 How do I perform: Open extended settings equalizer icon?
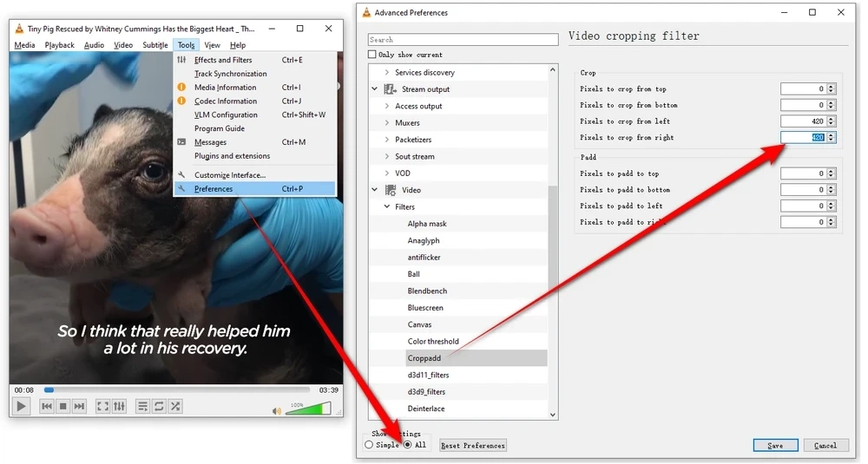[x=119, y=407]
